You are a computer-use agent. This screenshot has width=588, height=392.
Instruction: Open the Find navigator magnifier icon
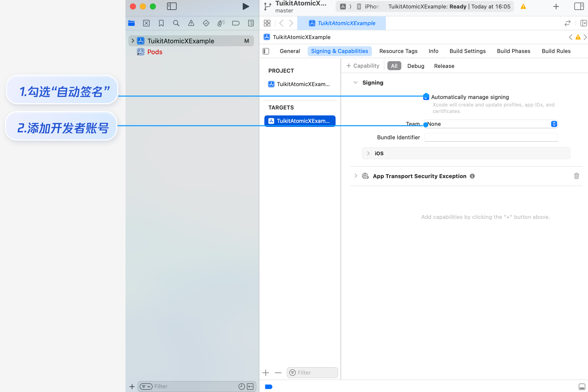tap(176, 23)
